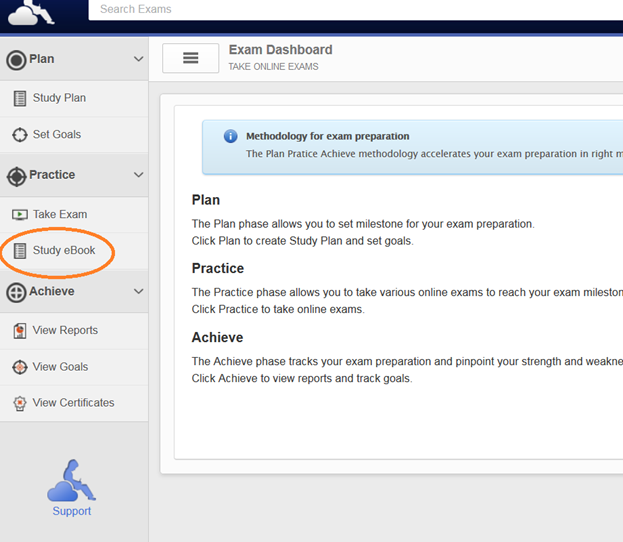The width and height of the screenshot is (623, 542).
Task: Click the Practice section header label
Action: point(52,175)
